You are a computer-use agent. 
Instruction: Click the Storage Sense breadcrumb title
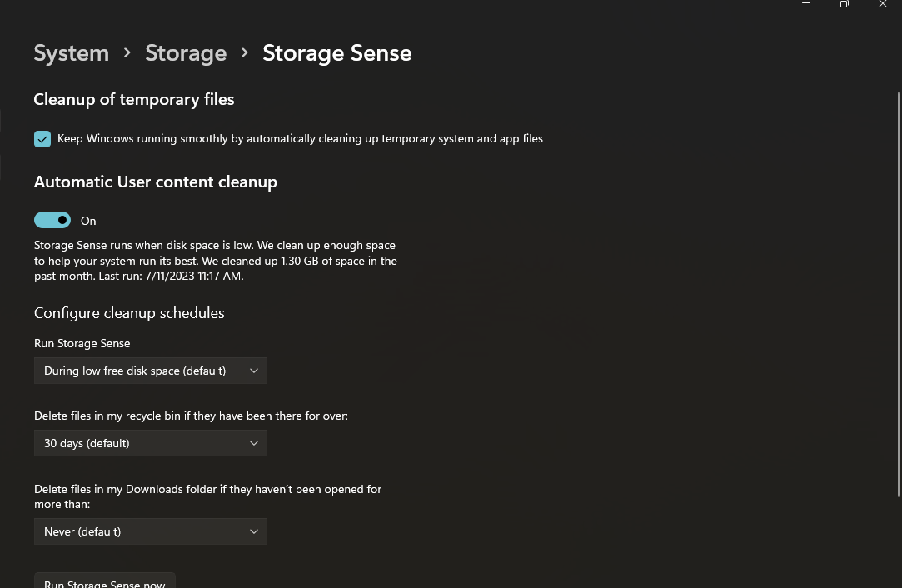pos(336,53)
